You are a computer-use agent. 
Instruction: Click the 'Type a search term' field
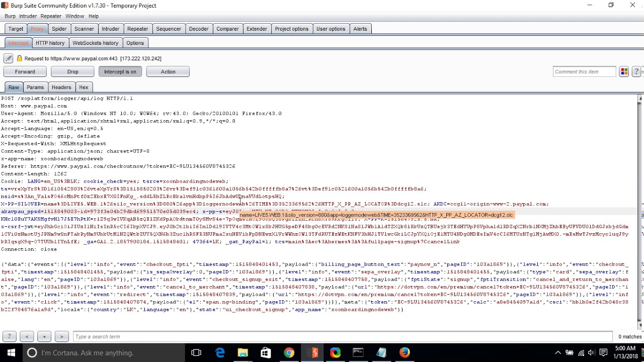tap(343, 336)
